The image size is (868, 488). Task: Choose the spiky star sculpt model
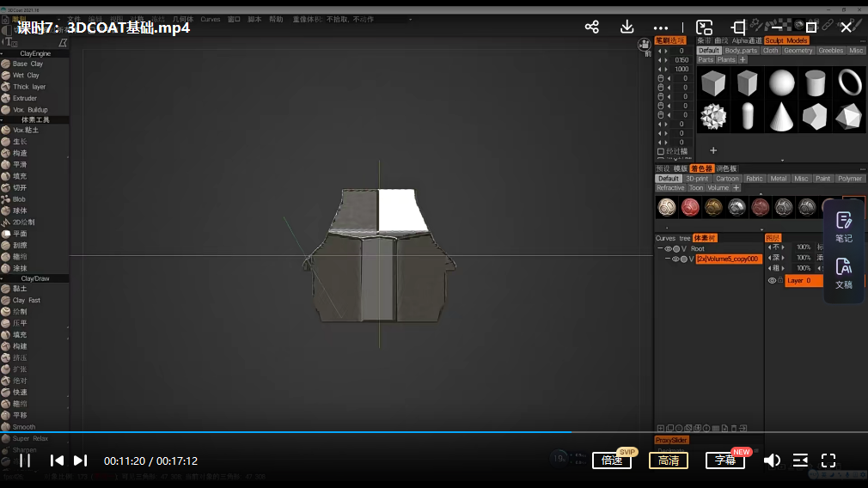[x=713, y=117]
